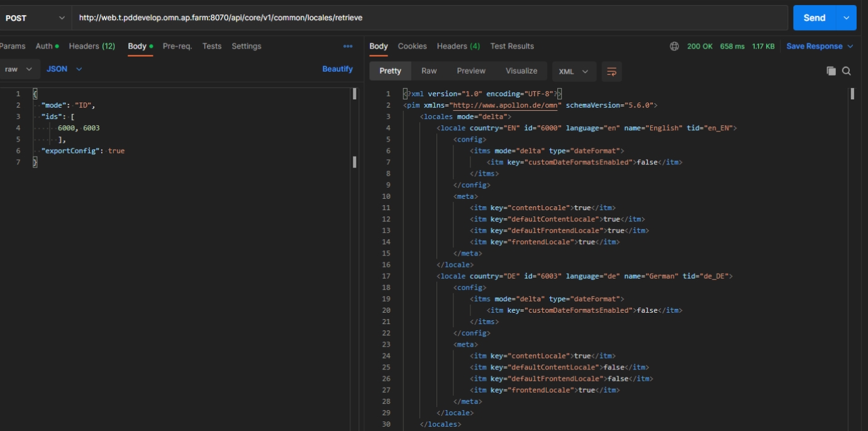
Task: Copy response using the copy icon
Action: (x=831, y=71)
